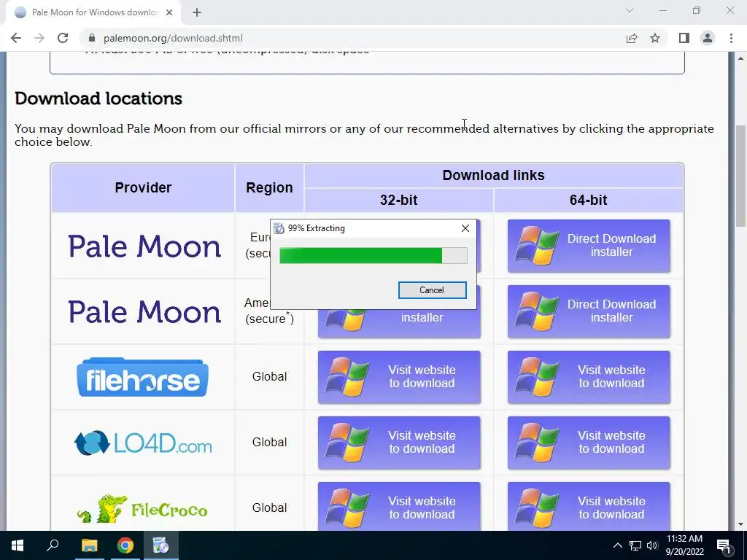Click the Pale Moon logo in Europe row
The width and height of the screenshot is (747, 560).
click(x=144, y=246)
